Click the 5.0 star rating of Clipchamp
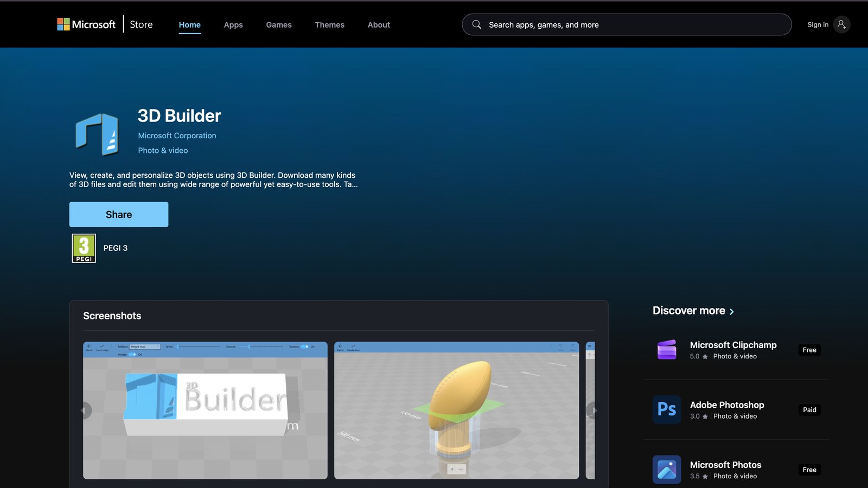Screen dimensions: 868x488 pyautogui.click(x=699, y=357)
